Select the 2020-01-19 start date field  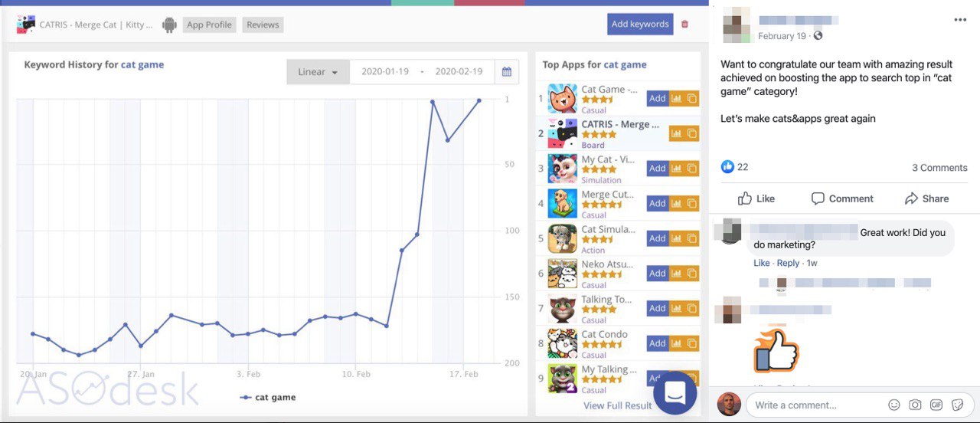tap(385, 72)
